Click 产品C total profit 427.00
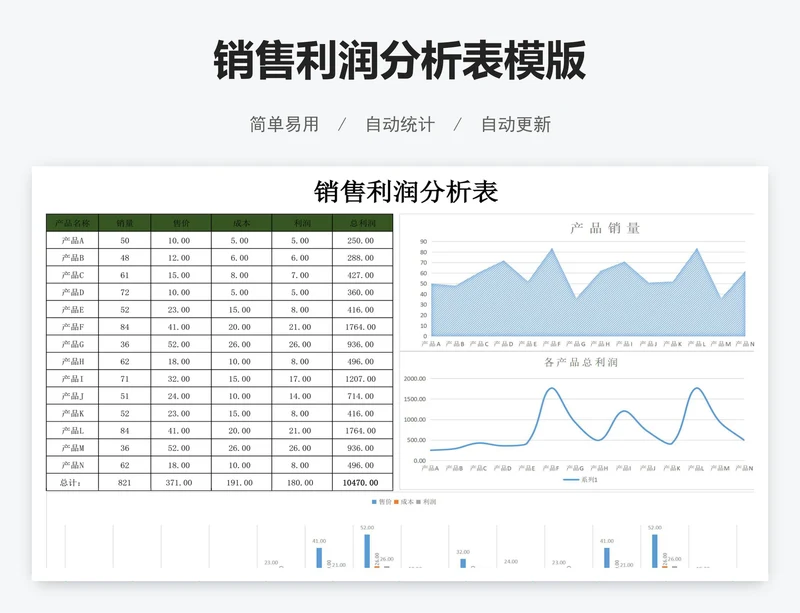Image resolution: width=800 pixels, height=613 pixels. (363, 275)
